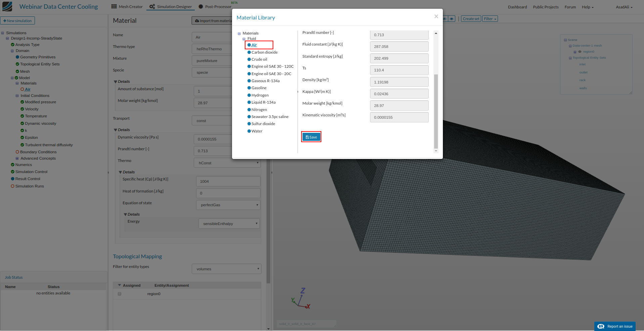Screen dimensions: 644x331
Task: Tick the region0 checkbox in Assigned column
Action: [120, 294]
